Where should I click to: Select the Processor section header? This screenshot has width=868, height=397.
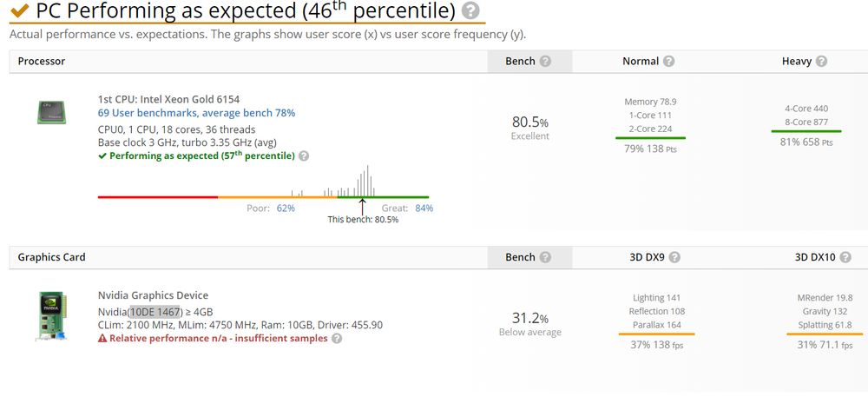coord(42,62)
